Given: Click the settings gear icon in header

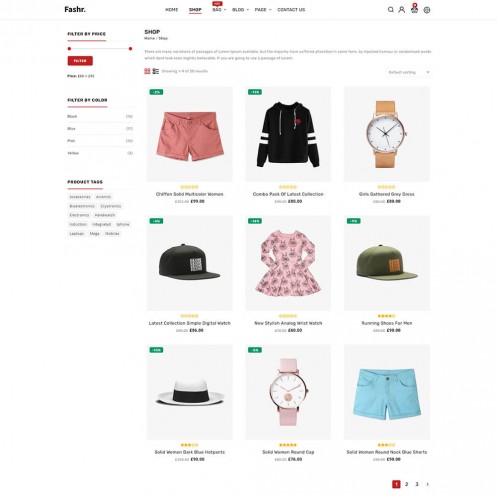Looking at the screenshot, I should (427, 10).
